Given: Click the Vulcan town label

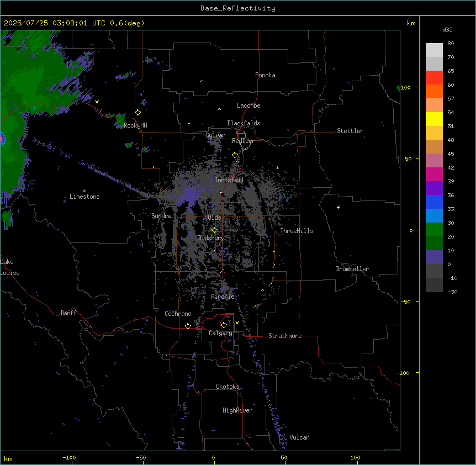Looking at the screenshot, I should 299,437.
